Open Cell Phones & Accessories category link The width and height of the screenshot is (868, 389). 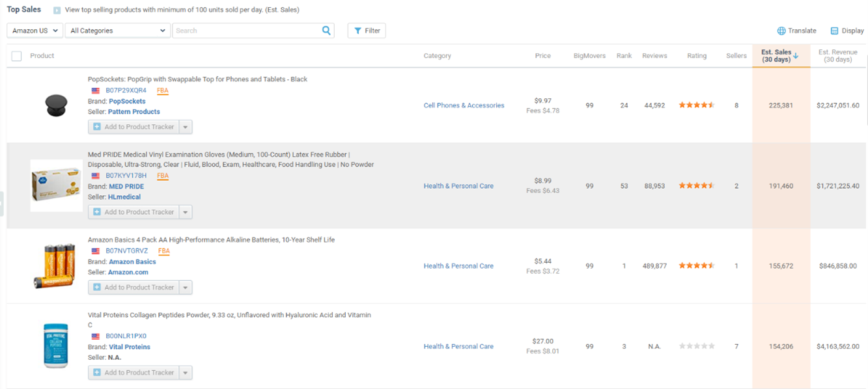[x=464, y=105]
